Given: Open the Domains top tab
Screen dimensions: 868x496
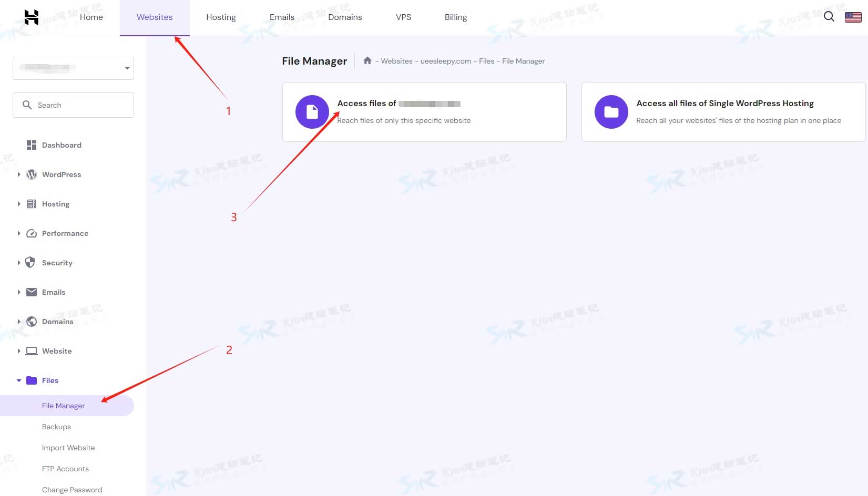Looking at the screenshot, I should (345, 17).
